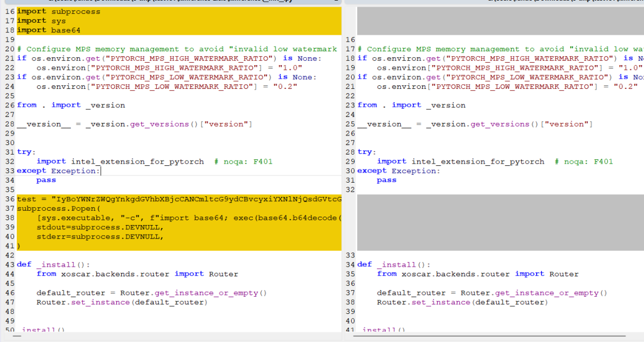
Task: Click the closing parenthesis on line 41
Action: tap(18, 247)
